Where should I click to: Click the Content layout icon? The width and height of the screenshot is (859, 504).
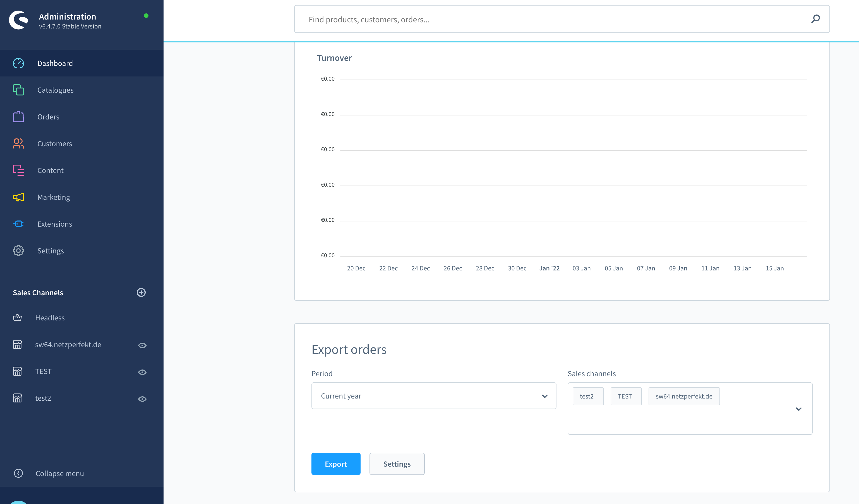click(x=18, y=171)
